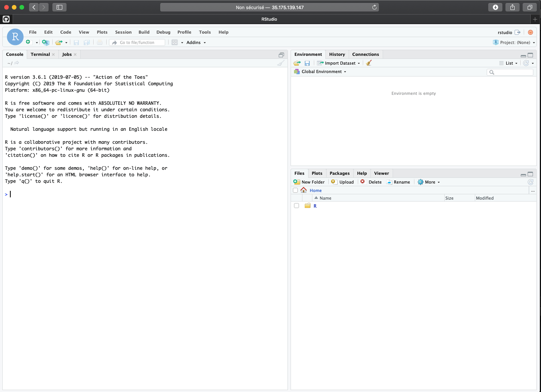Screen dimensions: 541x392
Task: Select the Console tab
Action: 15,54
